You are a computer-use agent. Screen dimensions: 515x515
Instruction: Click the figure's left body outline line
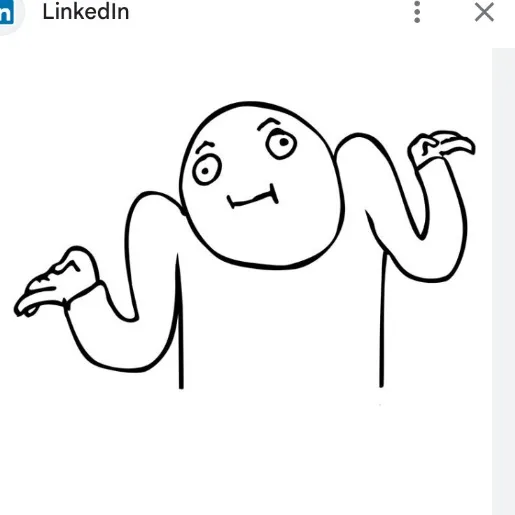(x=180, y=322)
